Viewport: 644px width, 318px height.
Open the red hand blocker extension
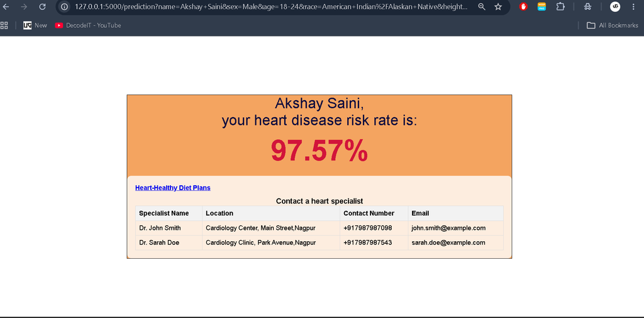pyautogui.click(x=523, y=6)
